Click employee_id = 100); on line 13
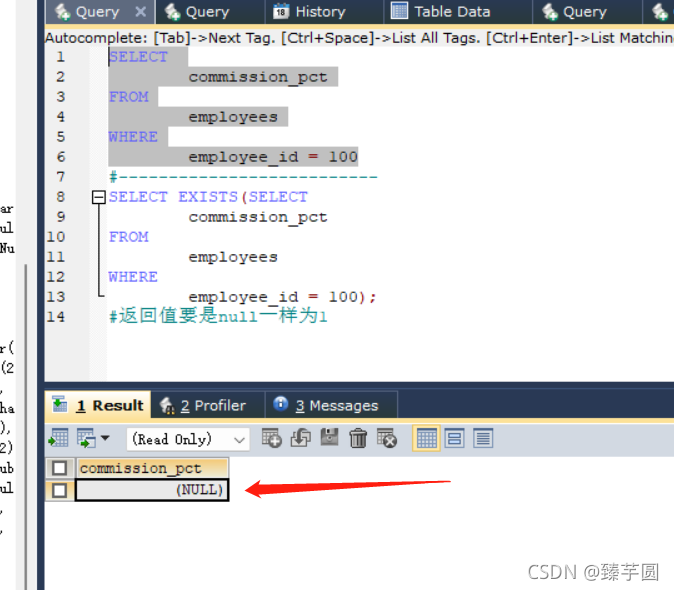Screen dimensions: 674x590 (x=282, y=297)
